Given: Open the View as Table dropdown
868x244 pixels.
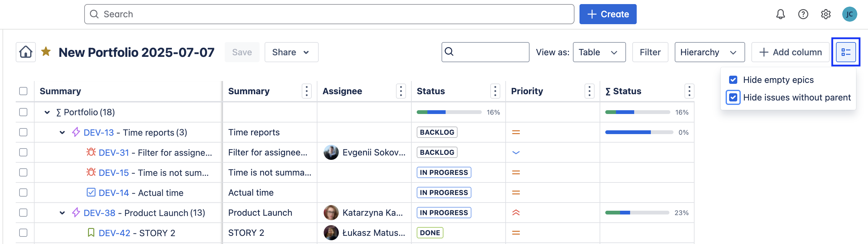Looking at the screenshot, I should [599, 52].
